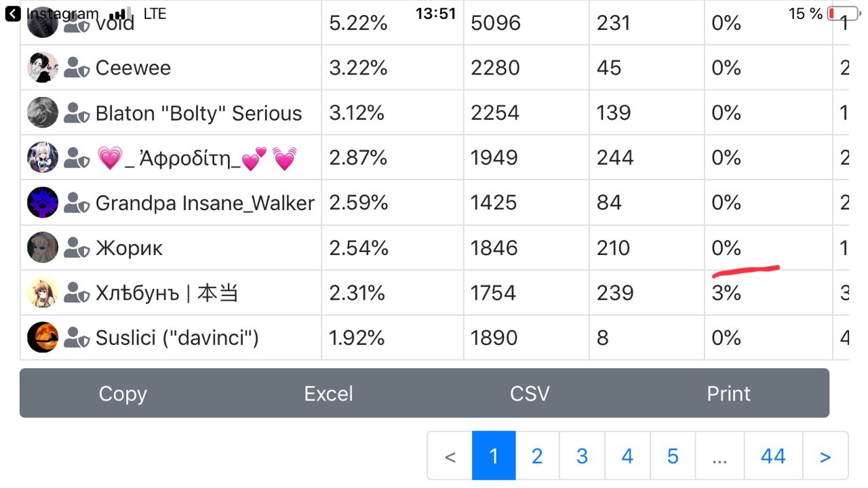This screenshot has height=488, width=868.
Task: Go to previous page arrow
Action: pyautogui.click(x=450, y=456)
